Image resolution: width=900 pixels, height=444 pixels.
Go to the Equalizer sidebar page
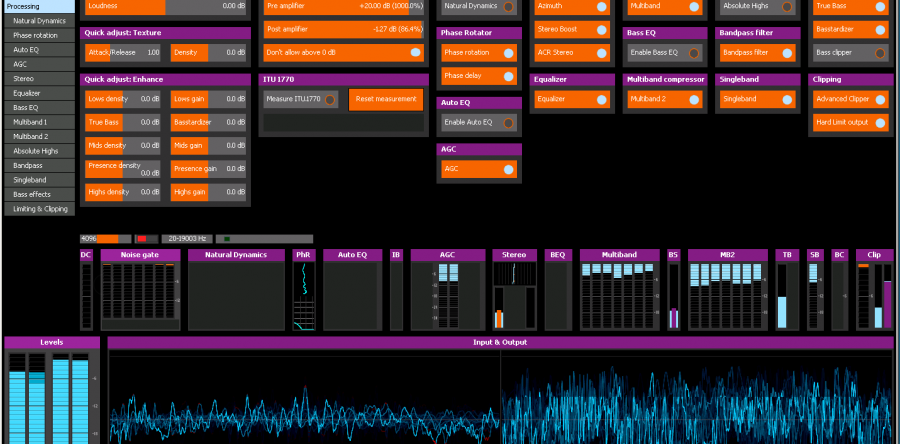(x=39, y=93)
